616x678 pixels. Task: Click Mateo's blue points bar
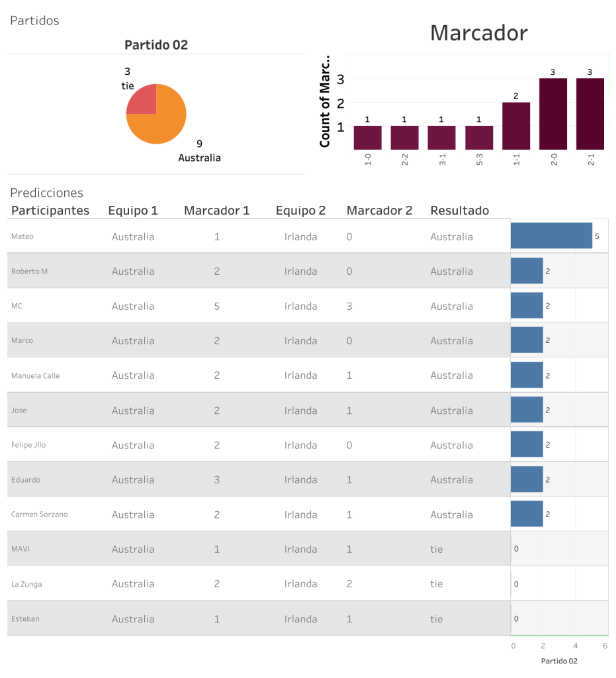[551, 236]
